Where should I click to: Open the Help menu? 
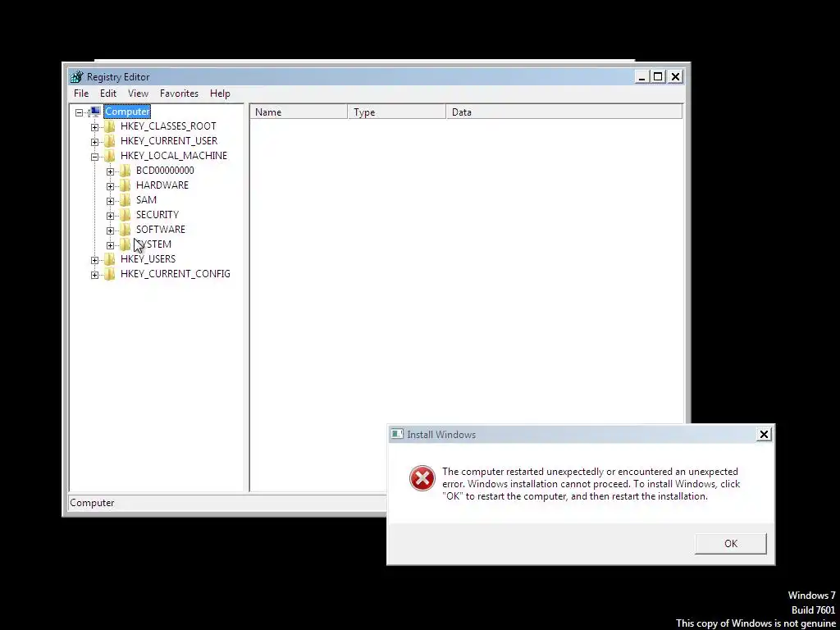(220, 94)
